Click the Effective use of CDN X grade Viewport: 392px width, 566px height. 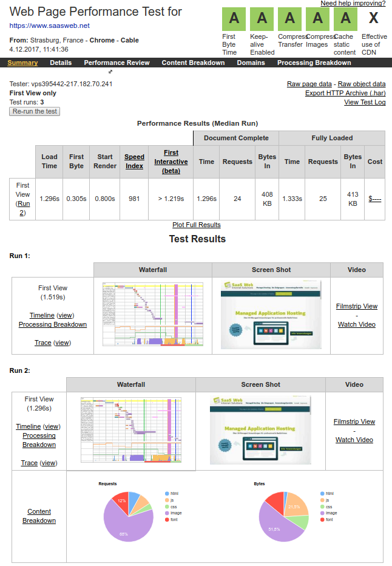click(x=374, y=19)
